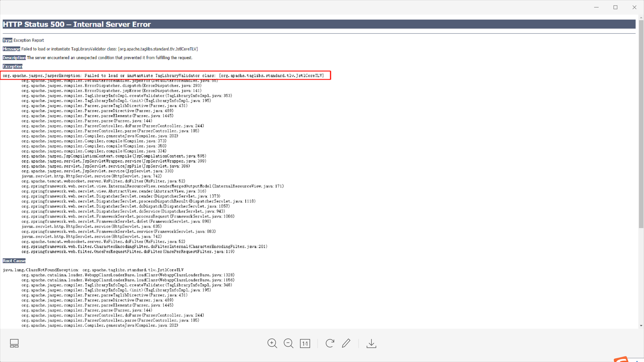Click the rotate/refresh icon
644x362 pixels.
coord(330,343)
